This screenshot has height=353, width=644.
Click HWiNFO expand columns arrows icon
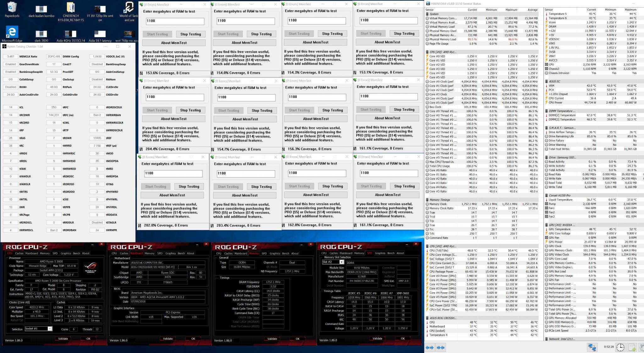[430, 347]
